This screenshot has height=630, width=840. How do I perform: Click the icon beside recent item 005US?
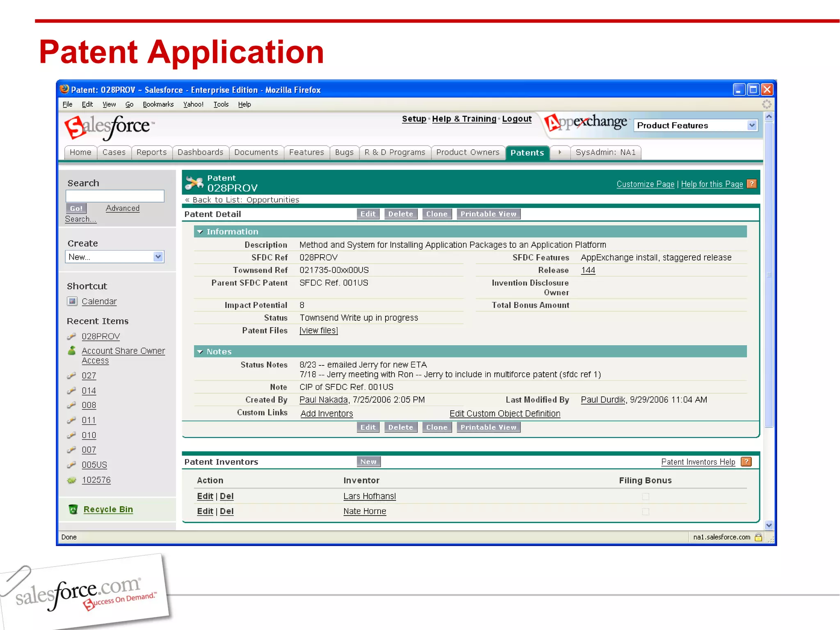71,465
